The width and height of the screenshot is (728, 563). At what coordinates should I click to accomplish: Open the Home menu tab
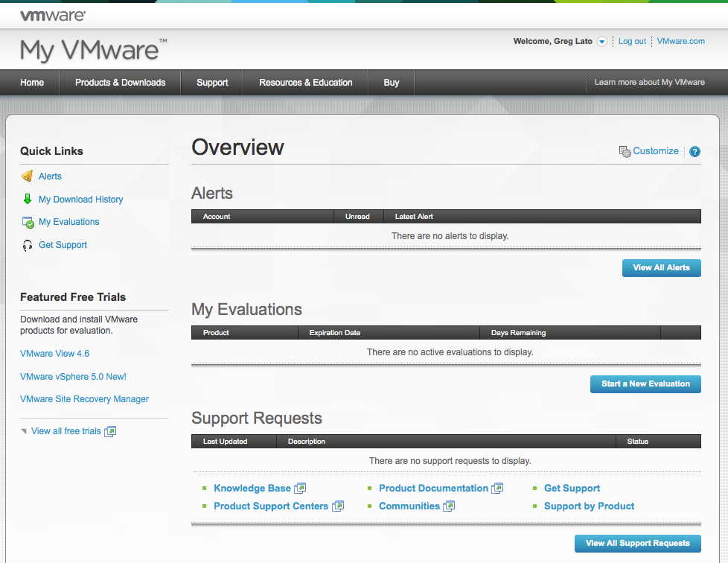pos(32,83)
